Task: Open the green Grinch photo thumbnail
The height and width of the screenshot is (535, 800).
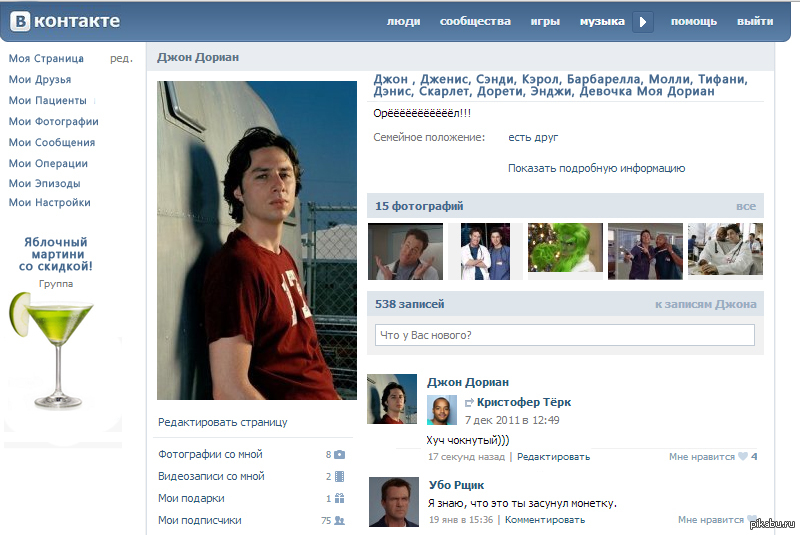Action: coord(565,250)
